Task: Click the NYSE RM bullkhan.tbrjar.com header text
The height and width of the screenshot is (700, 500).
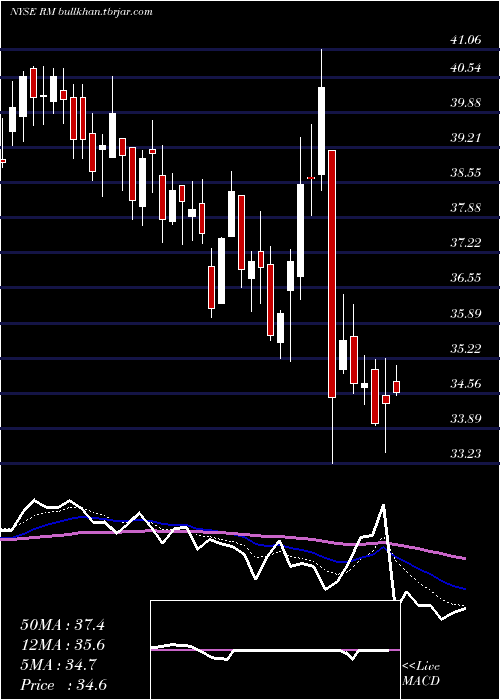Action: 81,12
